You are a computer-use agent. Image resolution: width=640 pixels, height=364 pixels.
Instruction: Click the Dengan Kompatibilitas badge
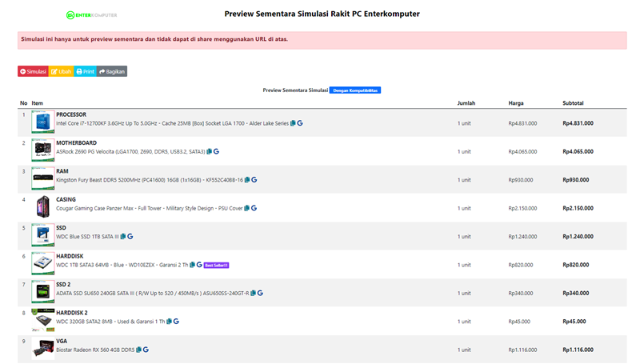tap(355, 90)
